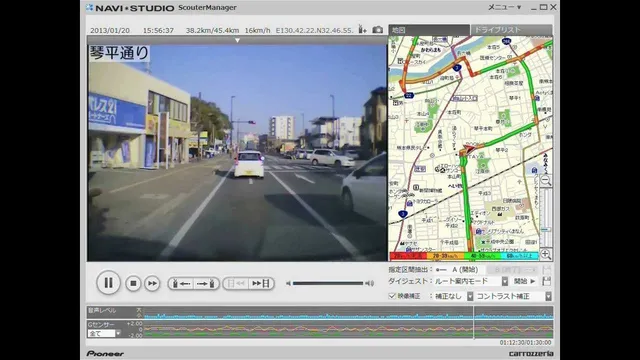Click the coordinates E130.42.22.N32.46.55 text
The image size is (640, 360).
click(x=314, y=30)
